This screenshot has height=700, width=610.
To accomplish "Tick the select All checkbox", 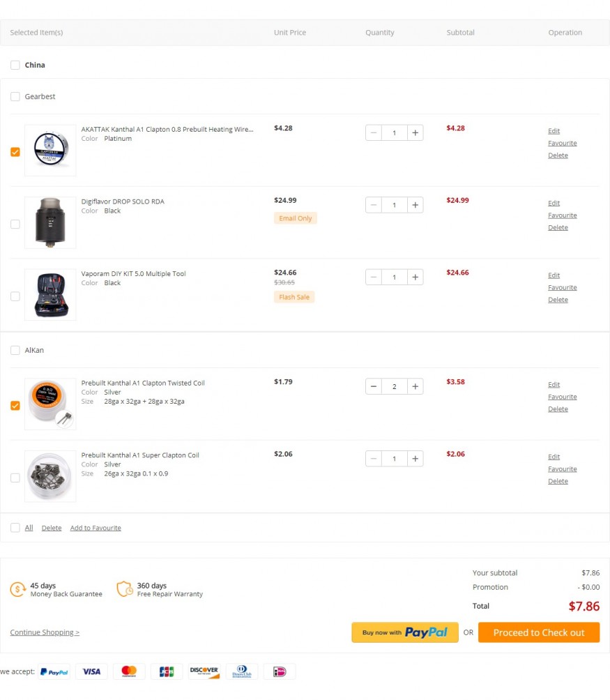I will tap(15, 528).
